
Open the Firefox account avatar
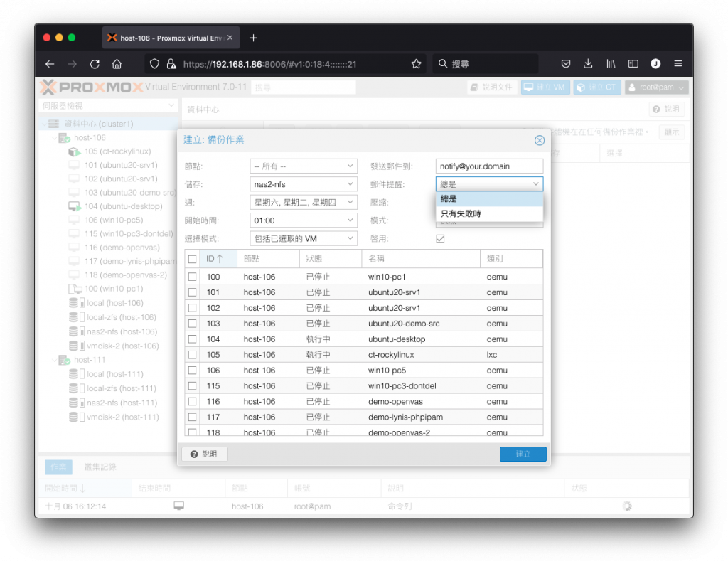click(655, 63)
